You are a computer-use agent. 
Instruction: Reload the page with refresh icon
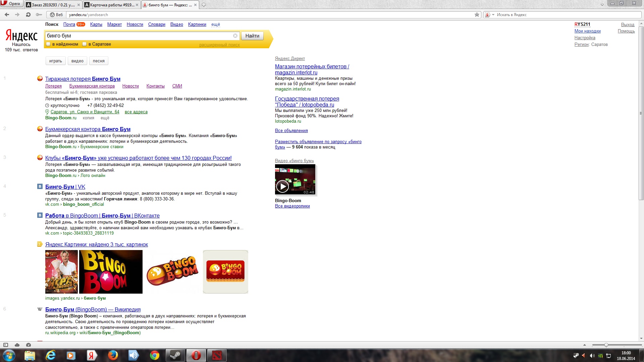point(28,14)
